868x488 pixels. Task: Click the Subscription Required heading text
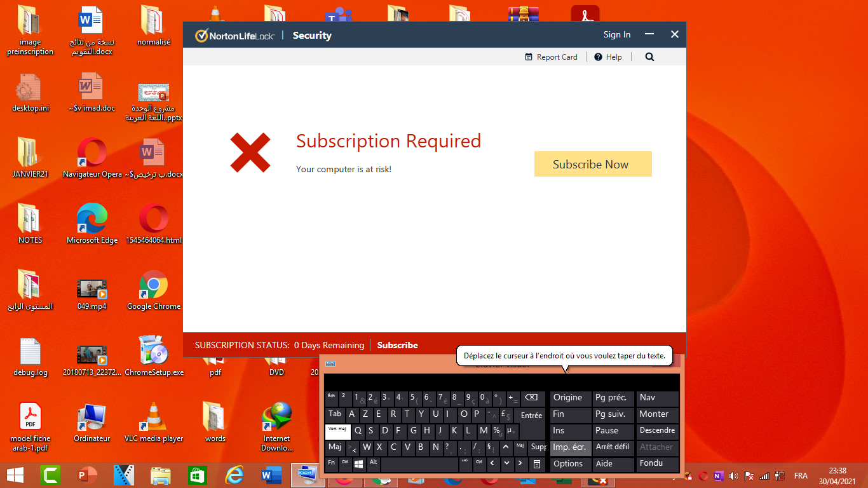[x=389, y=140]
